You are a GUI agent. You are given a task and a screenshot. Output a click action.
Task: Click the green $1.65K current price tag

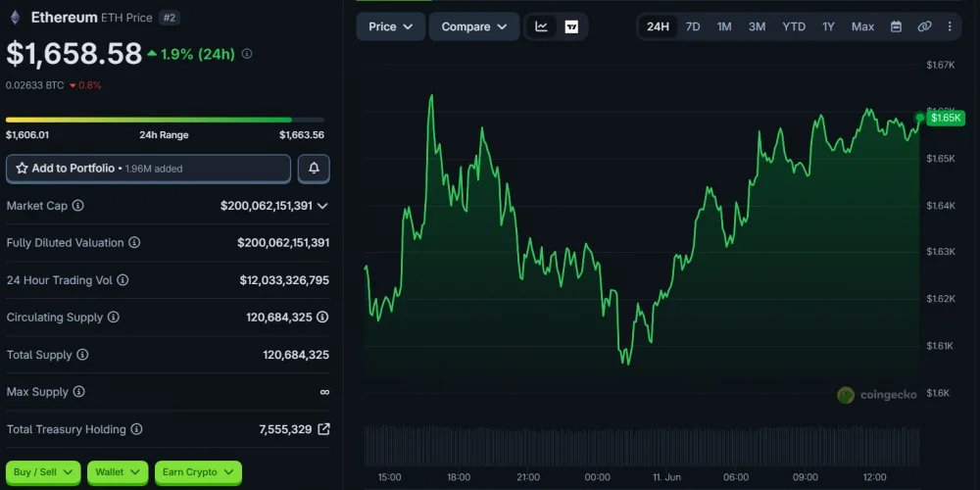(946, 118)
